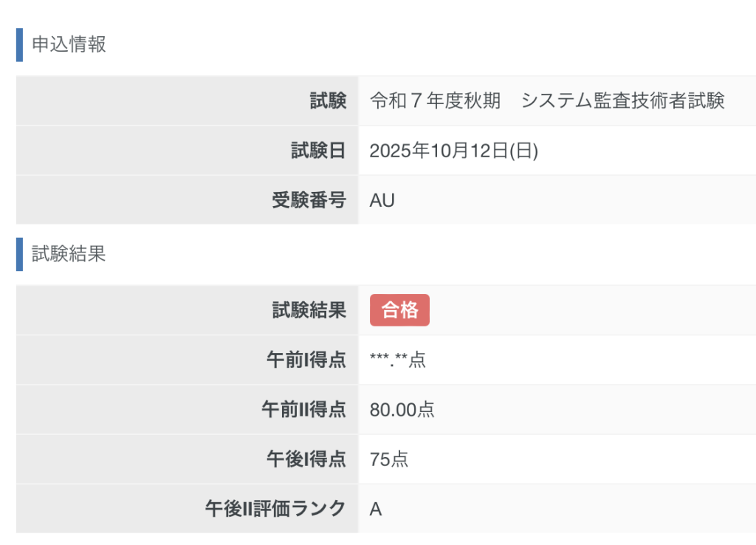Image resolution: width=756 pixels, height=545 pixels.
Task: Select the 試験日 row label
Action: click(x=318, y=151)
